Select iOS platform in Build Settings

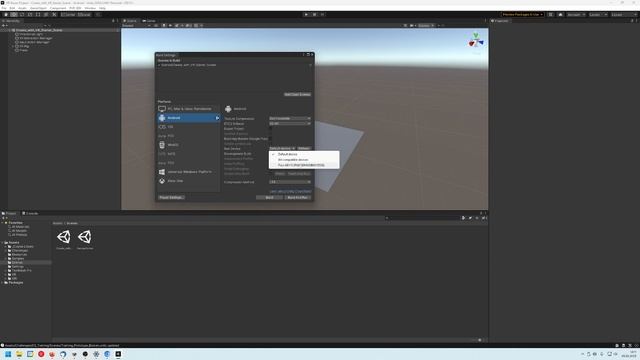[x=189, y=127]
